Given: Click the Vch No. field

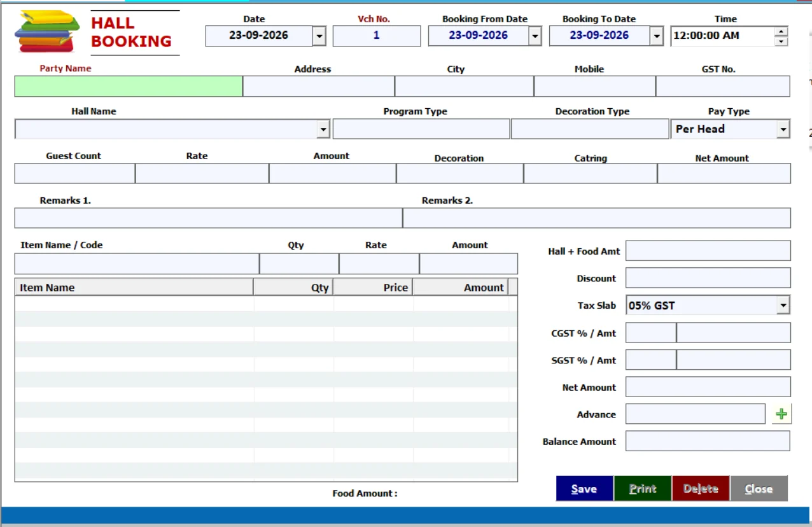Looking at the screenshot, I should point(377,36).
